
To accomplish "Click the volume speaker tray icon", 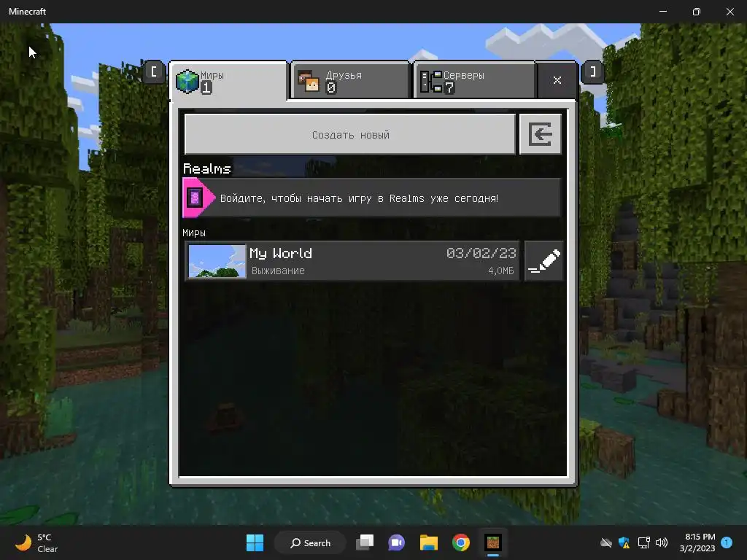I will (x=661, y=542).
